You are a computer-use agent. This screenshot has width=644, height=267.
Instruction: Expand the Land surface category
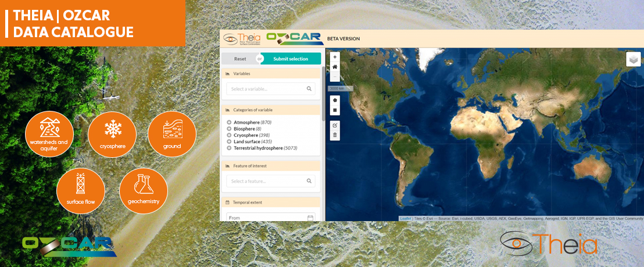point(229,142)
